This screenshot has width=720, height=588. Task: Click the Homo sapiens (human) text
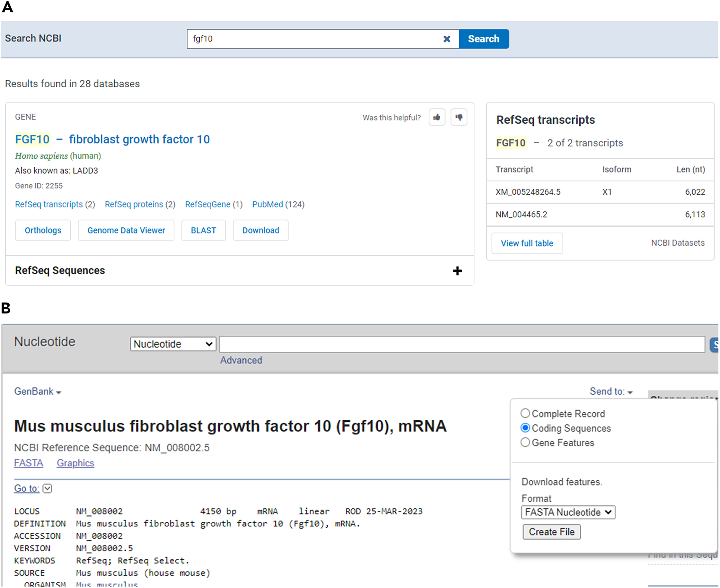pos(58,156)
